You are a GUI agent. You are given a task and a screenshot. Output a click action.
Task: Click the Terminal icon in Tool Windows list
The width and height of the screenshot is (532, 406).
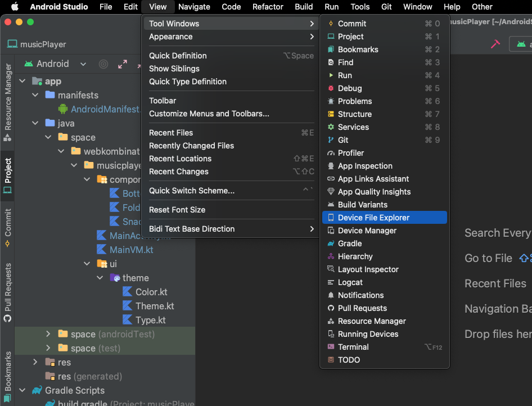coord(331,347)
